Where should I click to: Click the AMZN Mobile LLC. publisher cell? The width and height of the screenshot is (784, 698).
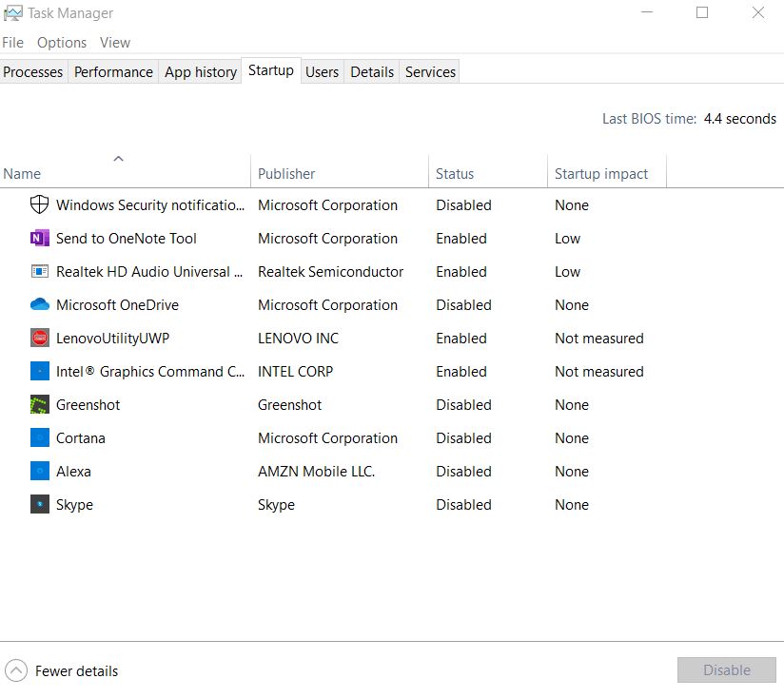[316, 471]
